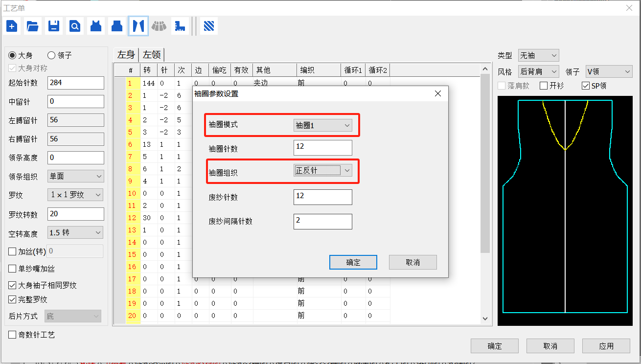This screenshot has height=364, width=641.
Task: Close the 袖圈参数设置 dialog
Action: point(438,93)
